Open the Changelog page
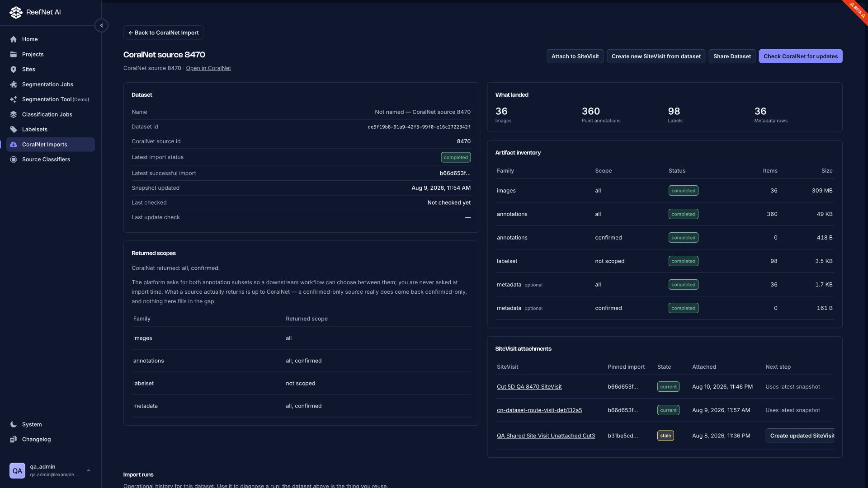868x488 pixels. coord(51,439)
